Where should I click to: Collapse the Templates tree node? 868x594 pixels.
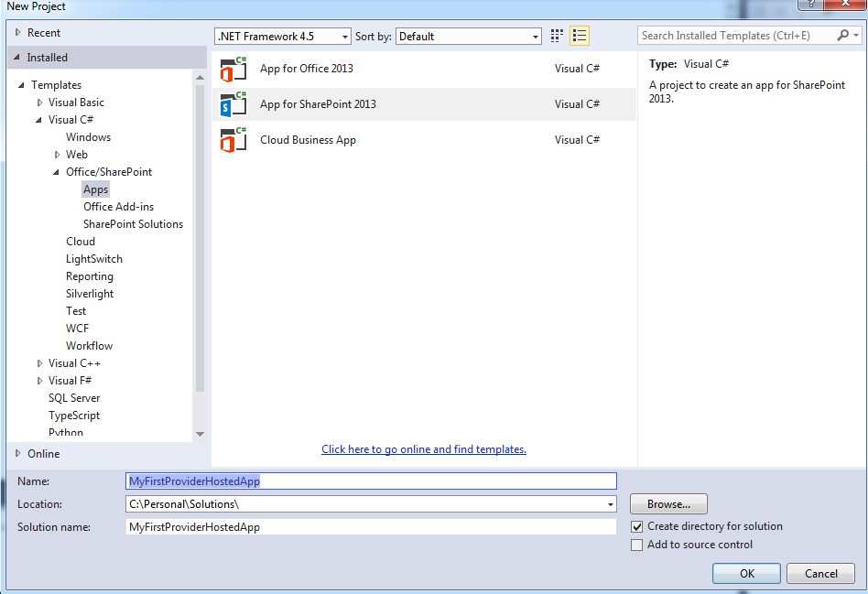[22, 85]
